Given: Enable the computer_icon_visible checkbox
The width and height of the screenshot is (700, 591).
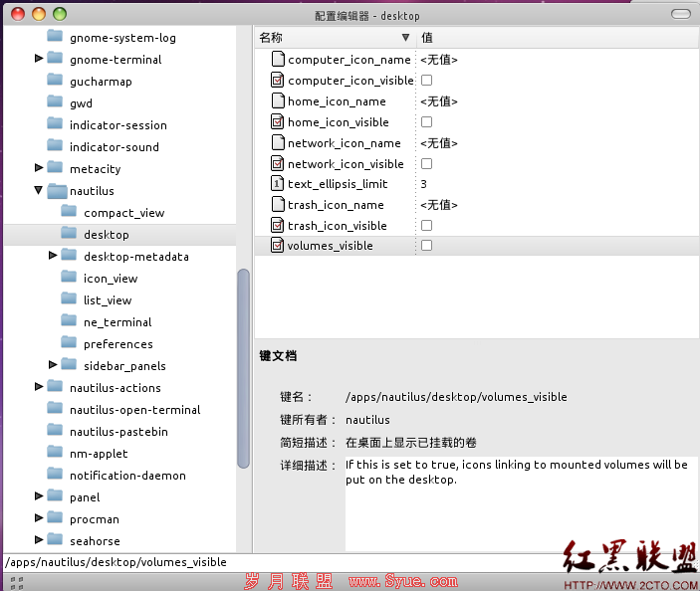Looking at the screenshot, I should tap(427, 80).
